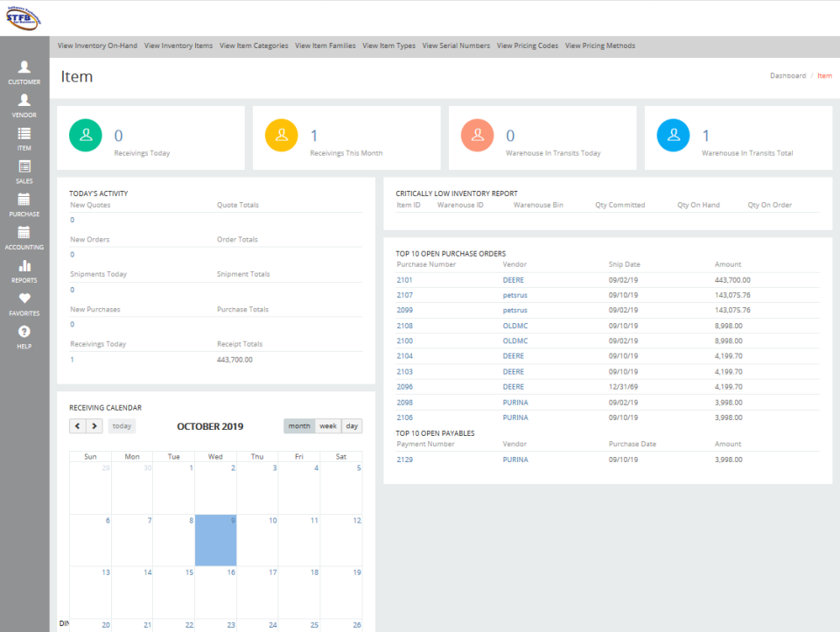Open the Customer section from sidebar
The height and width of the screenshot is (632, 840).
[x=24, y=71]
